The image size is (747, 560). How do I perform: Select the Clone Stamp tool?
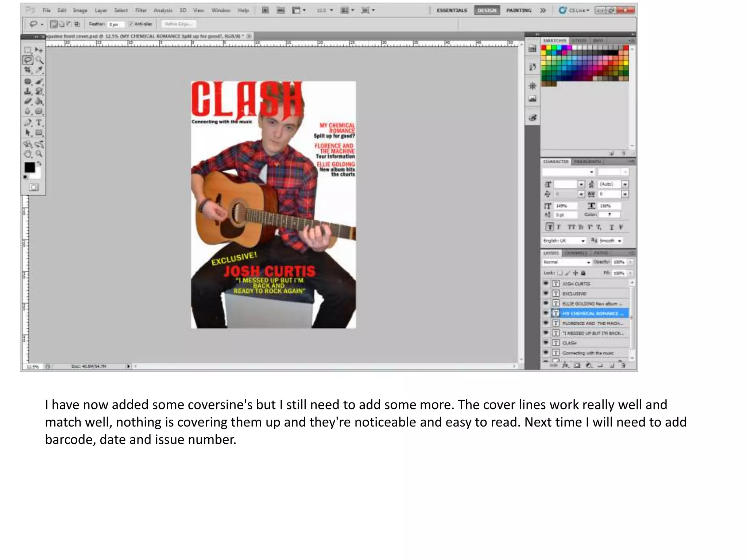28,91
